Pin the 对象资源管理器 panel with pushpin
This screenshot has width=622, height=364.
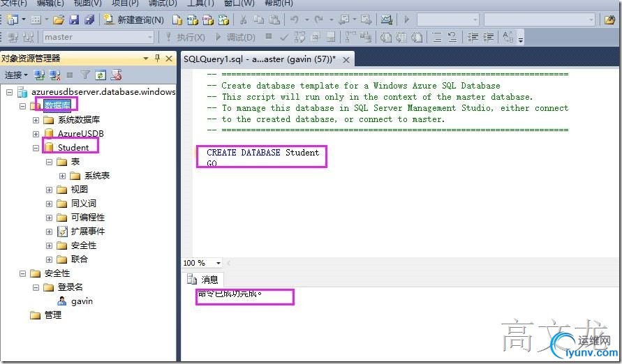pos(158,58)
